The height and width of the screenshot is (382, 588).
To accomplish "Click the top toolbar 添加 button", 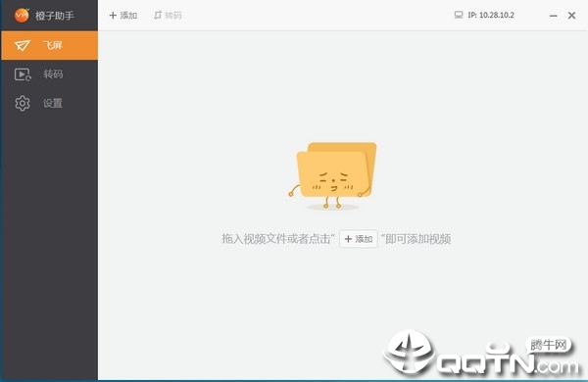I will click(123, 16).
